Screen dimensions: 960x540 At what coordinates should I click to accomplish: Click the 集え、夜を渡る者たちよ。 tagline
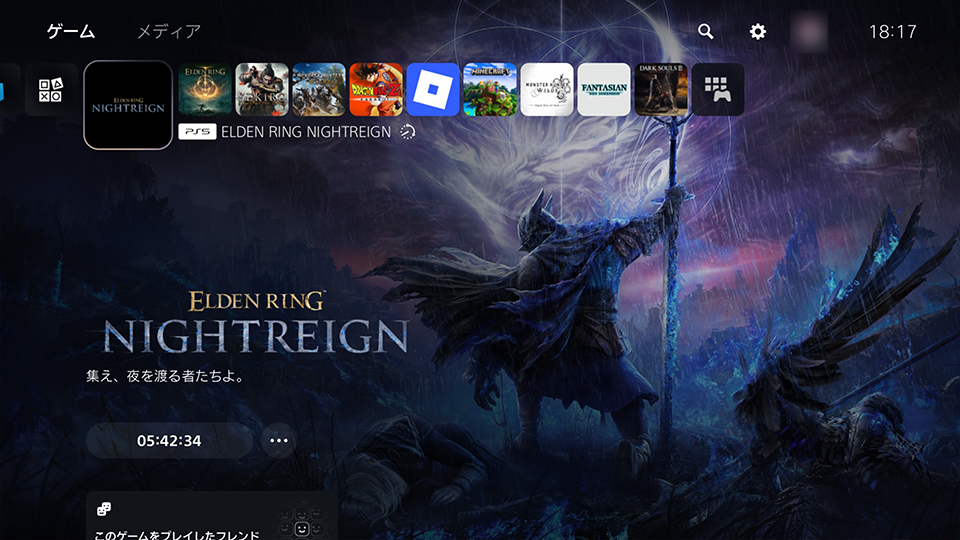pos(166,376)
